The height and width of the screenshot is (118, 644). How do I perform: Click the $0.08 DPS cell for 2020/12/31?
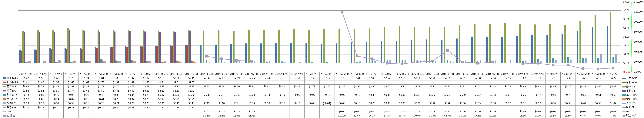click(613, 112)
